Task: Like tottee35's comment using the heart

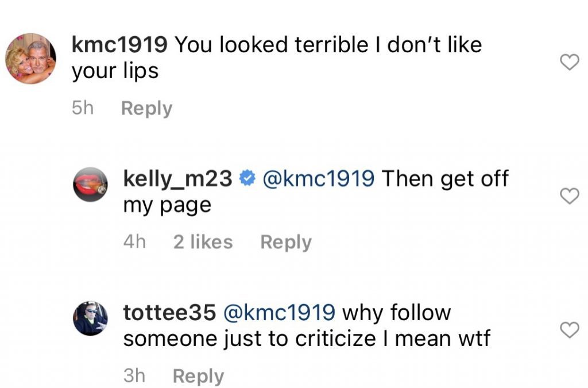Action: (x=570, y=329)
